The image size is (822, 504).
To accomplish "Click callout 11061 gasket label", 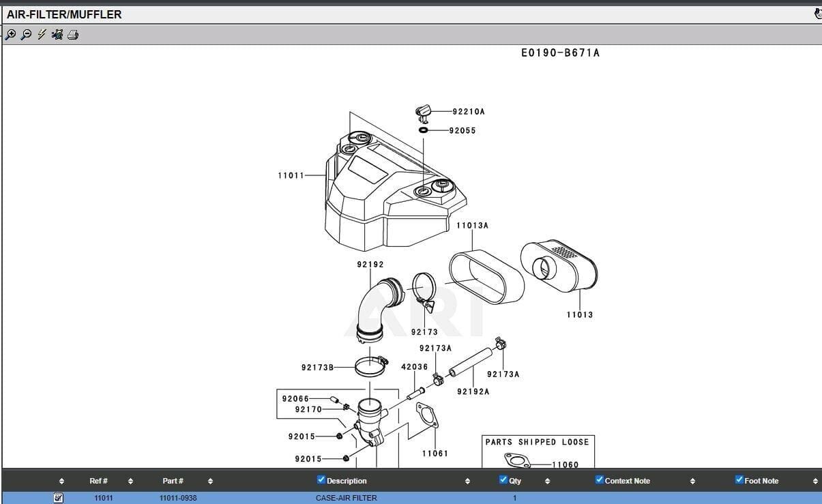I will click(x=435, y=454).
